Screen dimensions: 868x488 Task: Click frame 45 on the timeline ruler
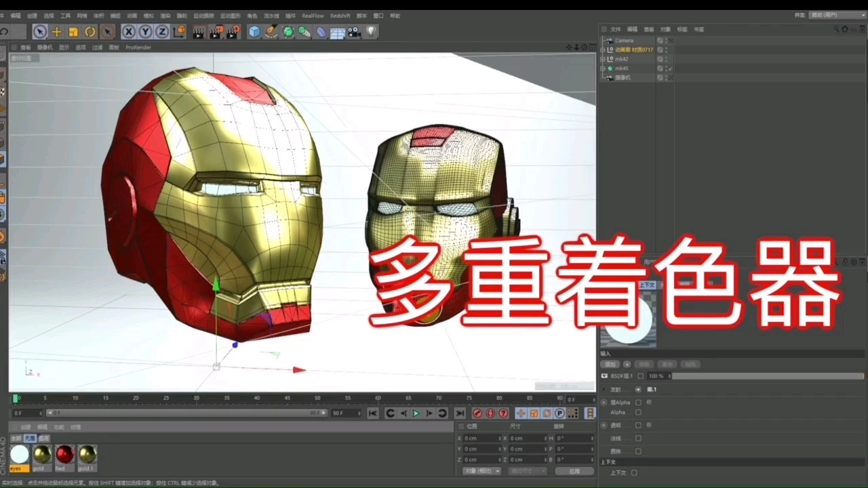click(x=287, y=398)
